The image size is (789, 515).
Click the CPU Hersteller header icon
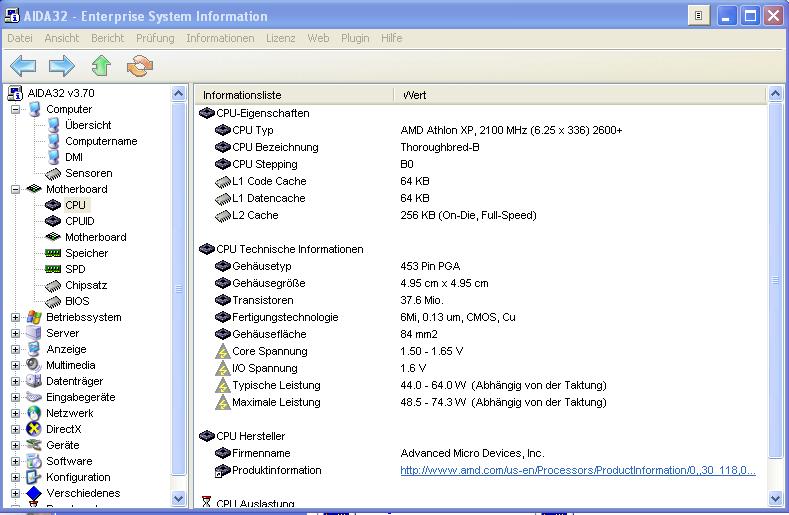tap(207, 436)
